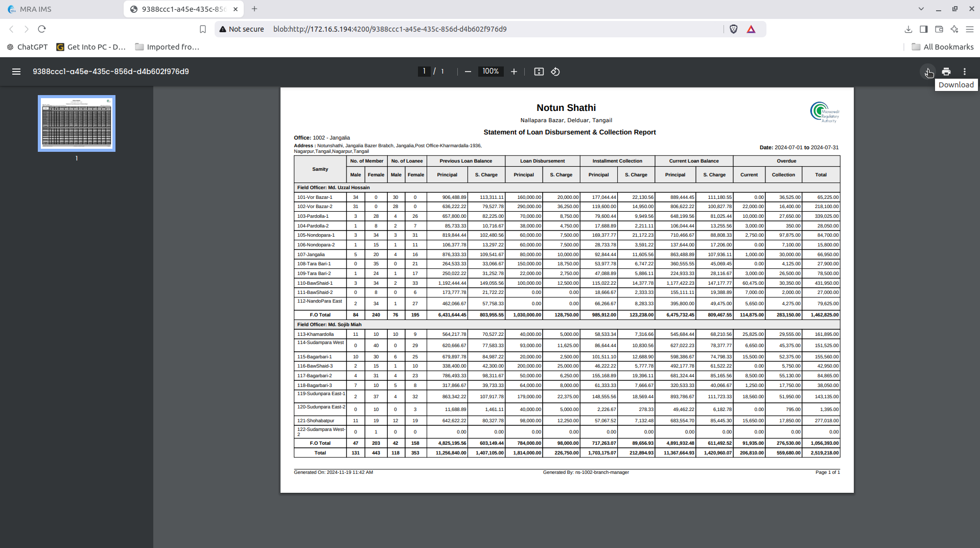Click the No. of Loanee header
The width and height of the screenshot is (980, 548).
click(407, 161)
